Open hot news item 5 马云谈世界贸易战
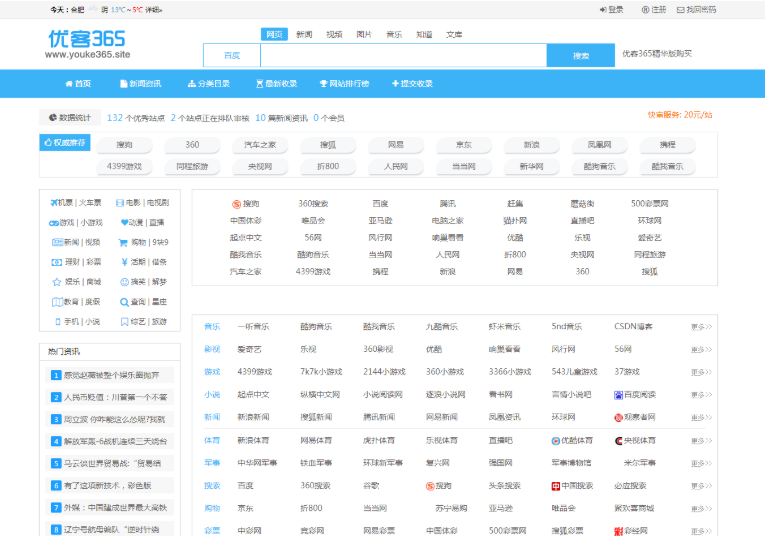This screenshot has width=771, height=536. [x=110, y=463]
